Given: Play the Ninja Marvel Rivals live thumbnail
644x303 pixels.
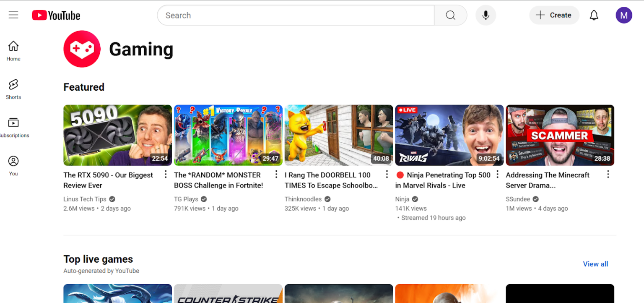Looking at the screenshot, I should coord(449,135).
